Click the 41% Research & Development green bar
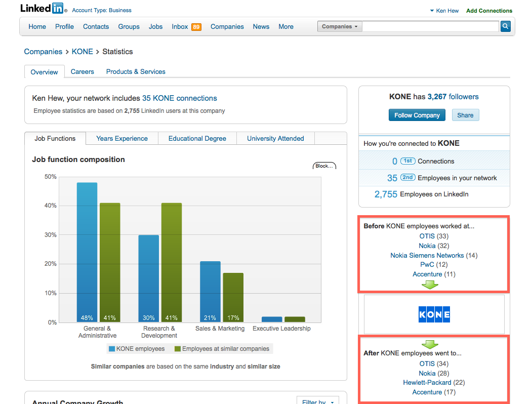 click(171, 262)
